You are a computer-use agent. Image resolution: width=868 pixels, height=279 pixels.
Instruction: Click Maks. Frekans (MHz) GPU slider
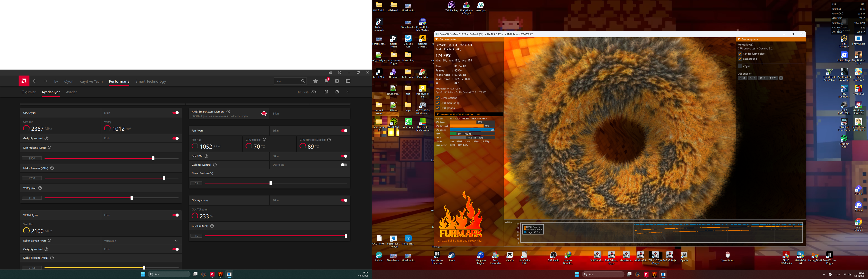pos(111,178)
